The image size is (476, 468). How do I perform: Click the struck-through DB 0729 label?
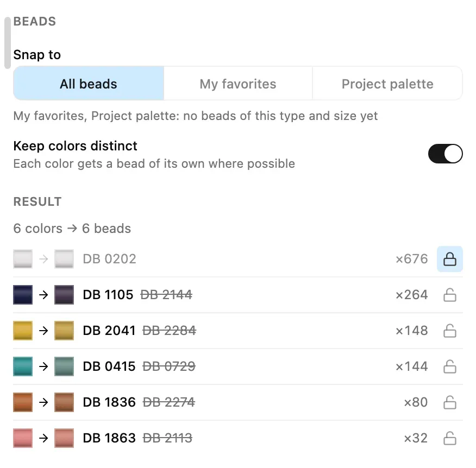pyautogui.click(x=169, y=366)
